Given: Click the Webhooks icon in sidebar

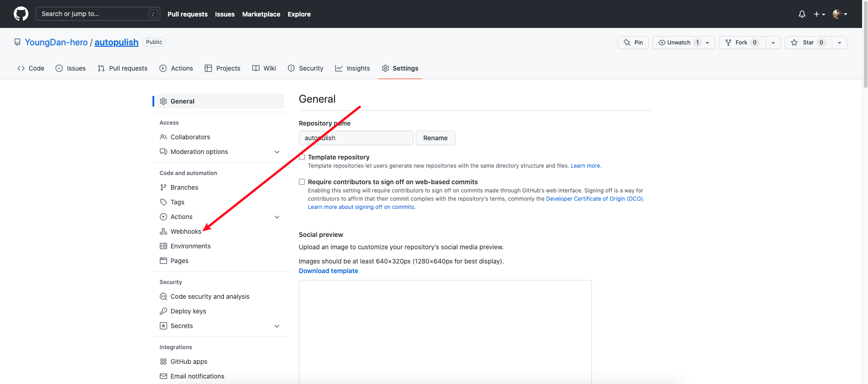Looking at the screenshot, I should (163, 231).
